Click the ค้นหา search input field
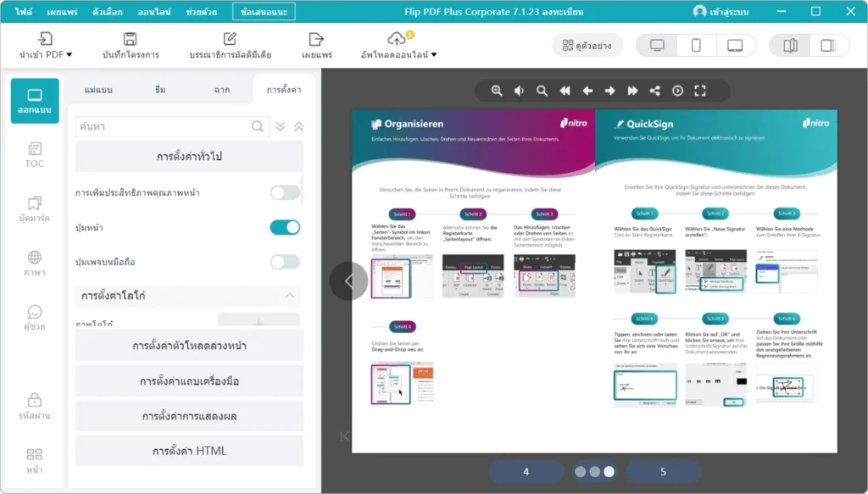The width and height of the screenshot is (868, 494). (163, 126)
